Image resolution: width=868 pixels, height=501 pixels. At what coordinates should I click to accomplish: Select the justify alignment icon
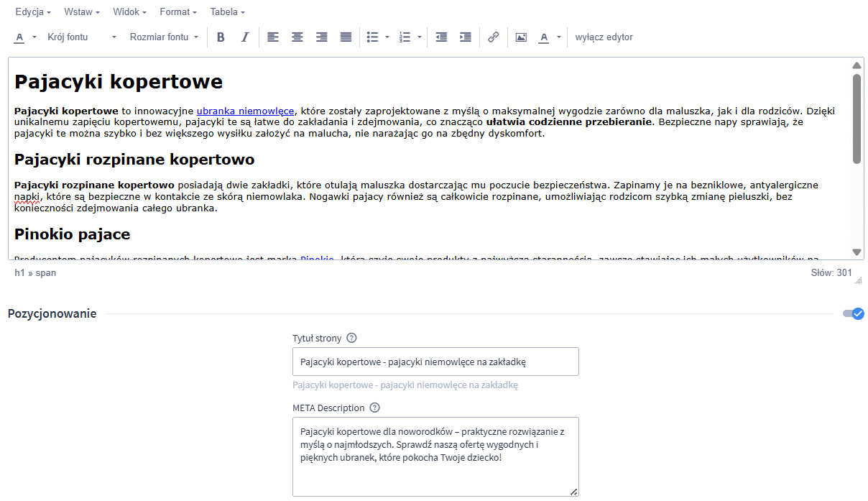tap(346, 37)
